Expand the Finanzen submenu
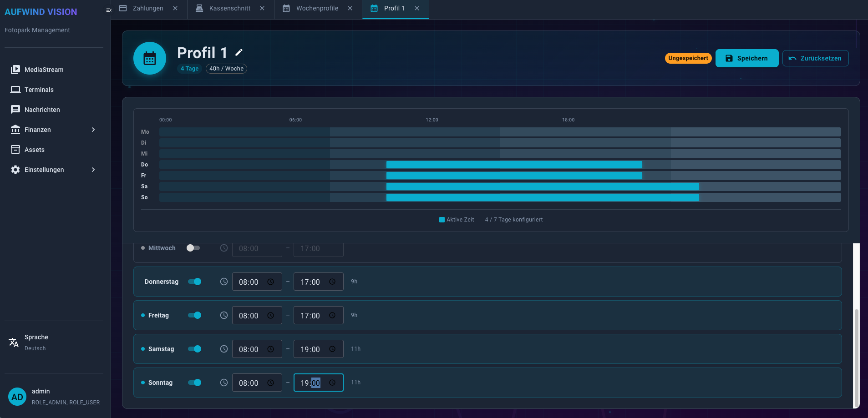This screenshot has width=868, height=418. point(93,130)
